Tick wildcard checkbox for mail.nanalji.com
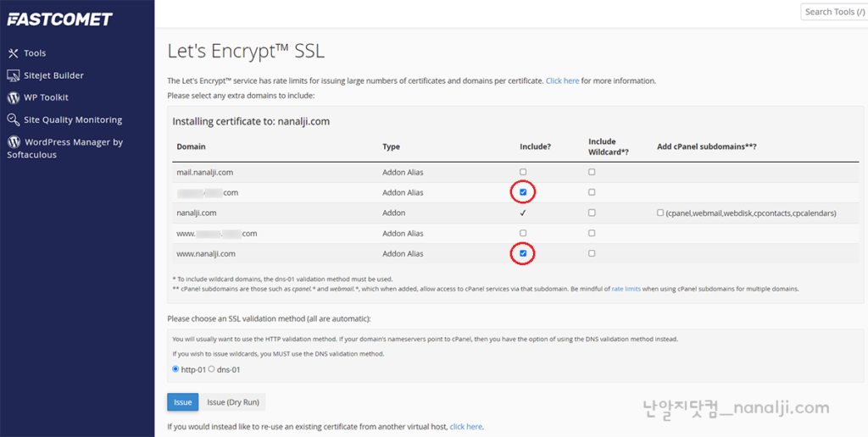868x437 pixels. [592, 172]
